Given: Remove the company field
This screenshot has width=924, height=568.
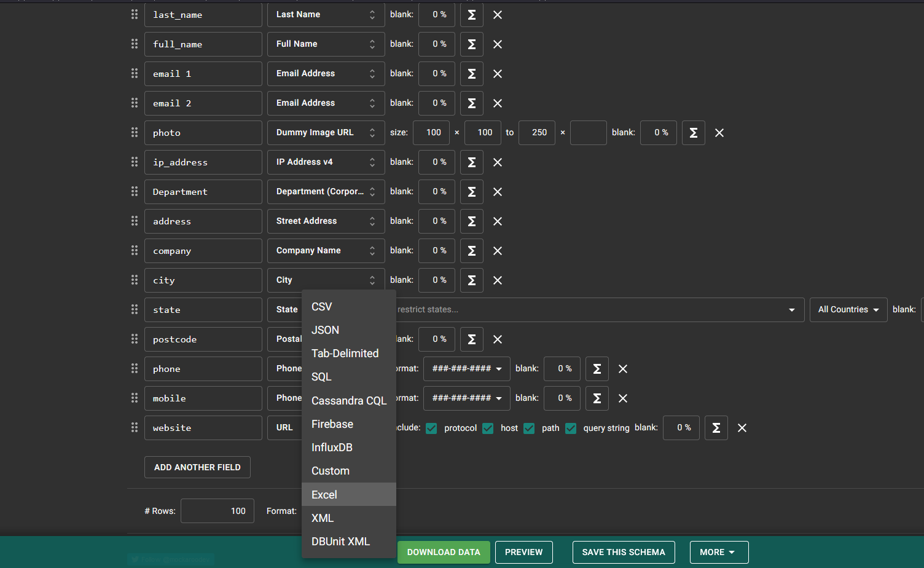Looking at the screenshot, I should tap(498, 251).
